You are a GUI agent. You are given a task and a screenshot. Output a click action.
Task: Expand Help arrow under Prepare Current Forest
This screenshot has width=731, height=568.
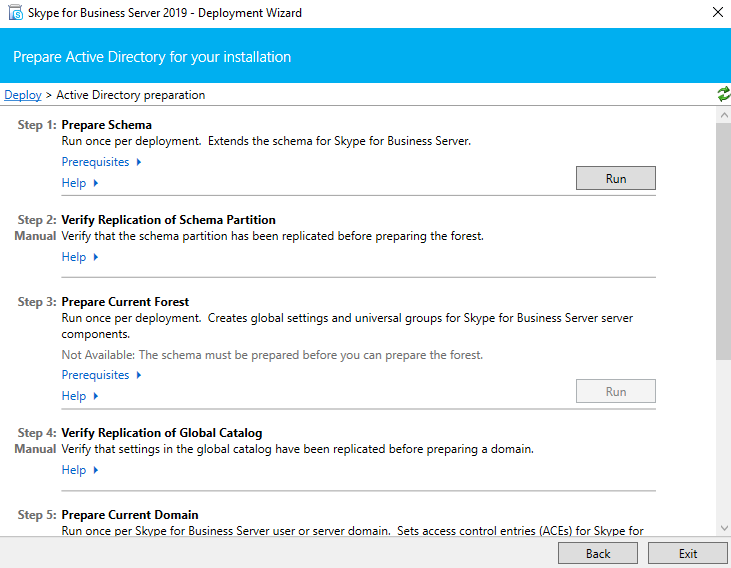(x=96, y=396)
